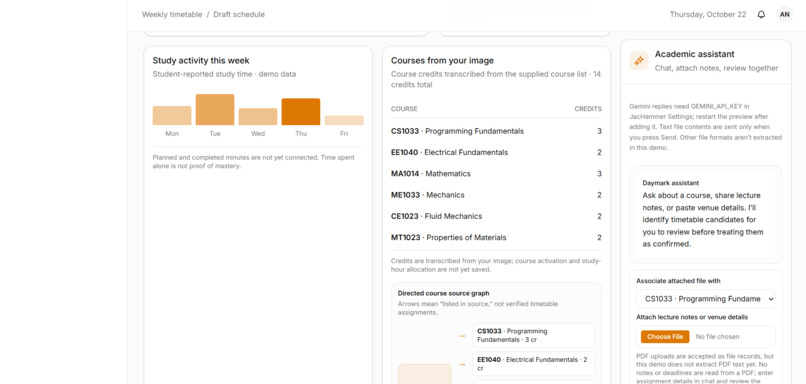The image size is (806, 384).
Task: Open the AN user avatar menu
Action: click(784, 14)
